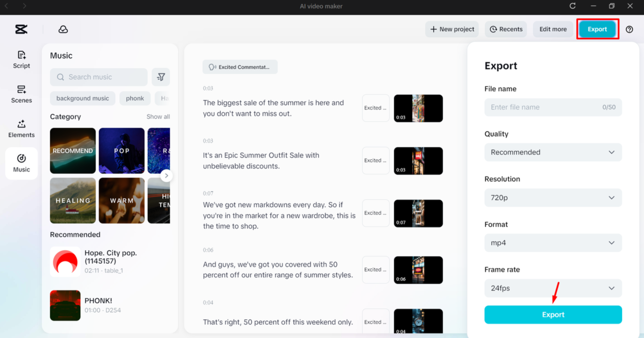This screenshot has height=338, width=644.
Task: Select the Excited Commentator voice chip
Action: tap(240, 67)
